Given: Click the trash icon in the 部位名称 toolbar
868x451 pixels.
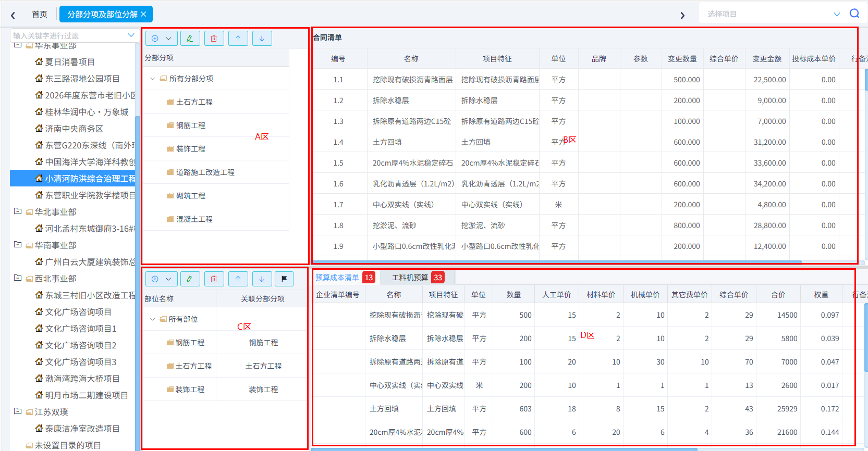Looking at the screenshot, I should click(x=214, y=279).
